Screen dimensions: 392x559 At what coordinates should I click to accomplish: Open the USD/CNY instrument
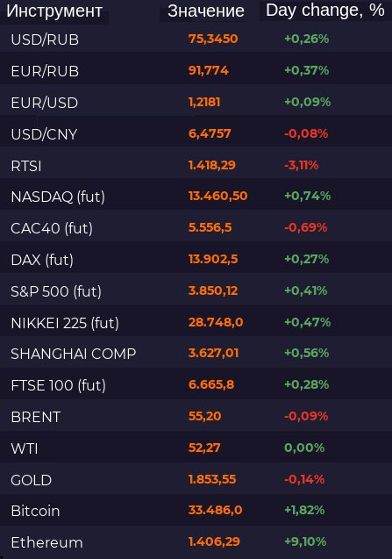pyautogui.click(x=44, y=134)
